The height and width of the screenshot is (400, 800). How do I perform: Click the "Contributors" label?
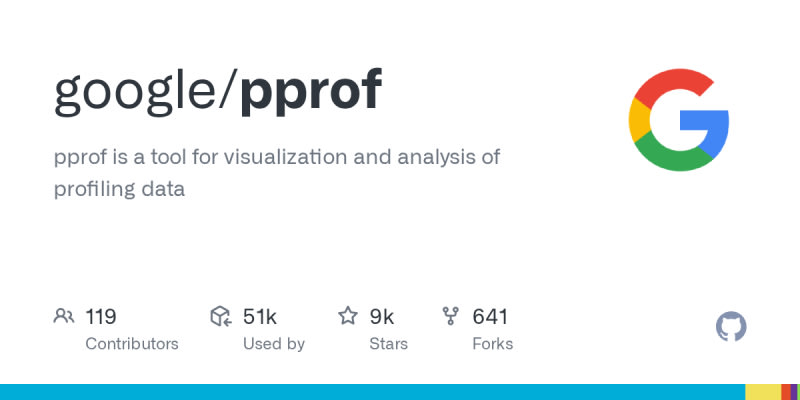click(x=132, y=344)
